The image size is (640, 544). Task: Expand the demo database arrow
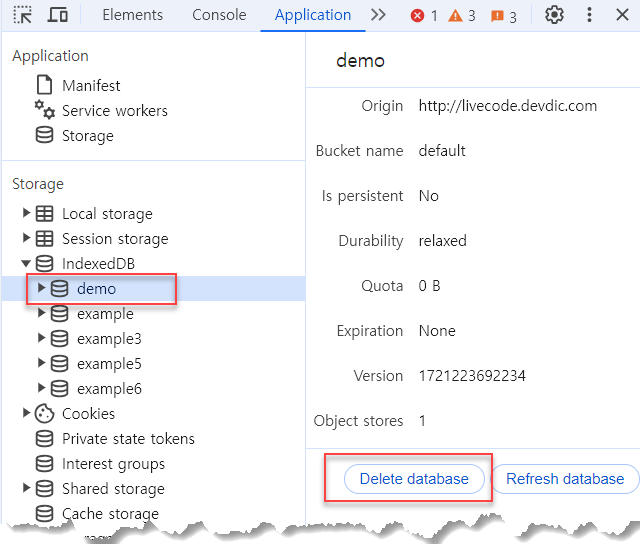point(42,289)
